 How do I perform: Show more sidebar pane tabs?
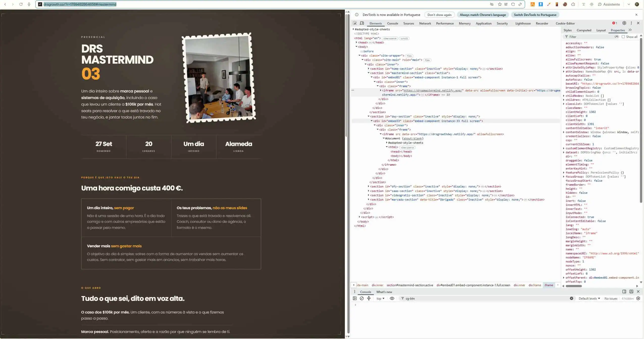[630, 30]
